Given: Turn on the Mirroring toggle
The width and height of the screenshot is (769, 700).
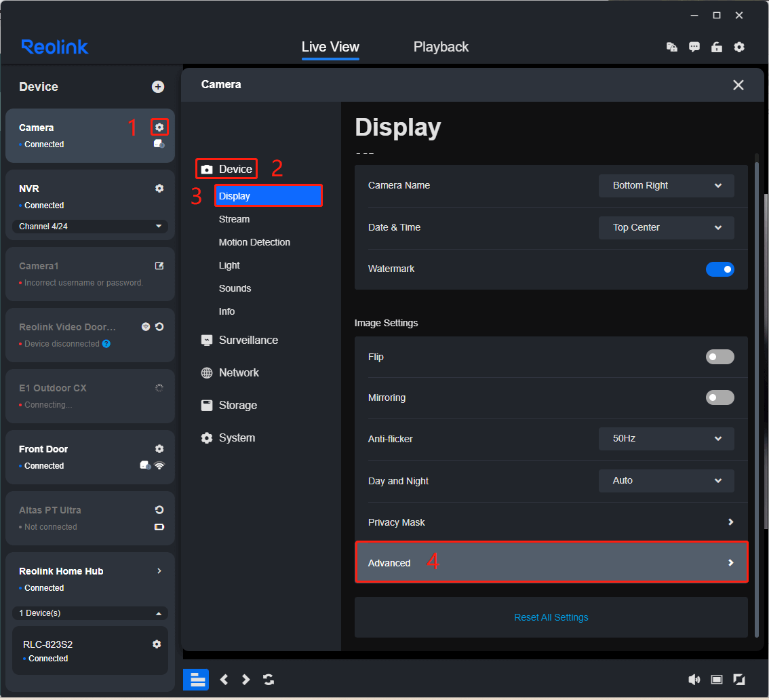Looking at the screenshot, I should [x=719, y=397].
